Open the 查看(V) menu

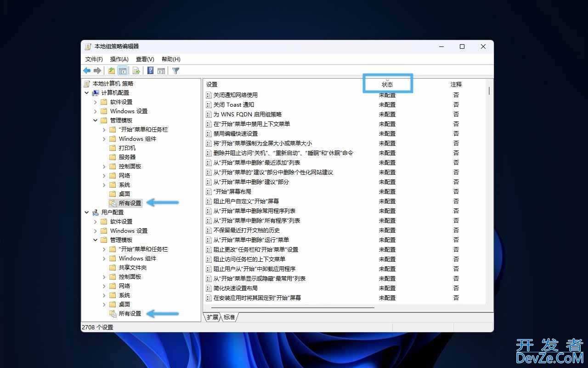145,59
